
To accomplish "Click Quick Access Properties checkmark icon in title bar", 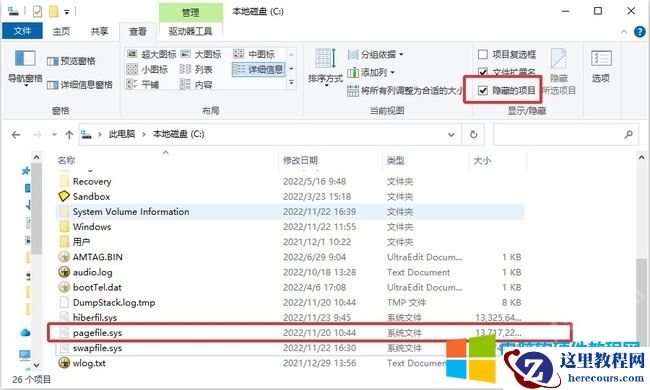I will [37, 11].
